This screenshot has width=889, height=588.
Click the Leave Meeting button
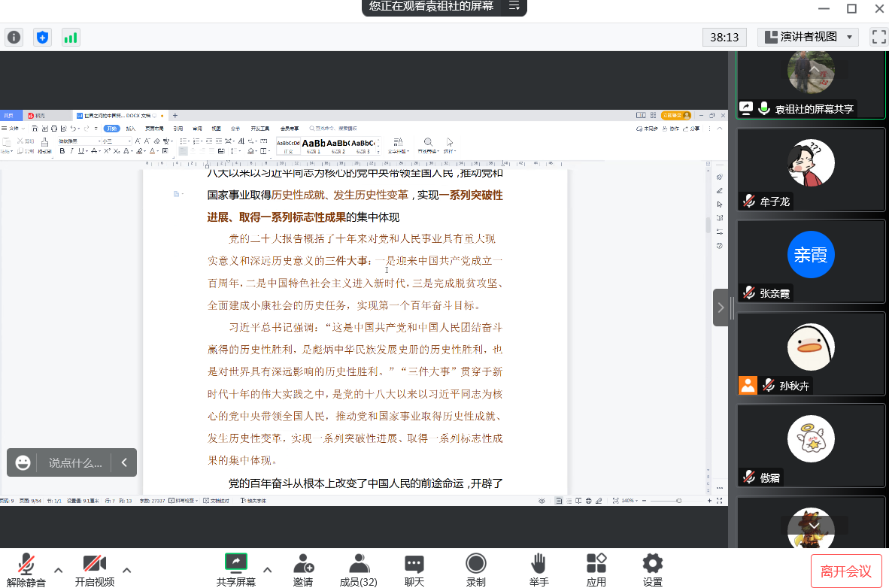(845, 571)
